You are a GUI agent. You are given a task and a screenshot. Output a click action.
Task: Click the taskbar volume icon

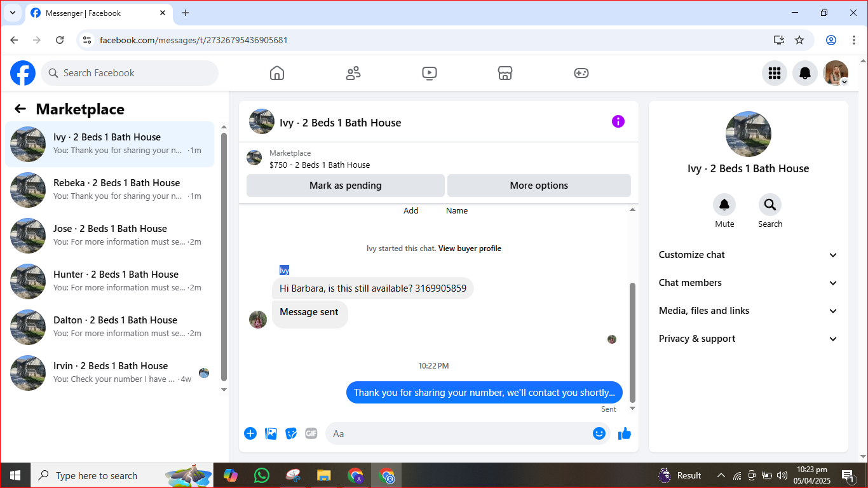[x=782, y=475]
